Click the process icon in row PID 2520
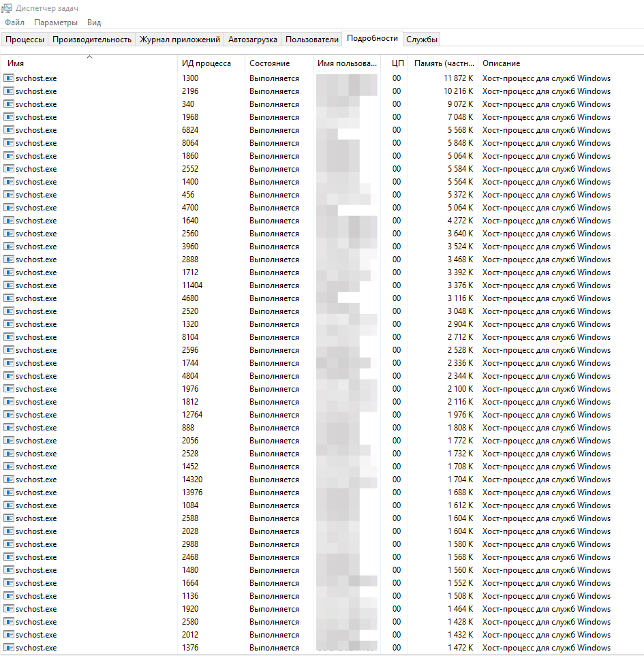The width and height of the screenshot is (644, 658). pyautogui.click(x=9, y=311)
